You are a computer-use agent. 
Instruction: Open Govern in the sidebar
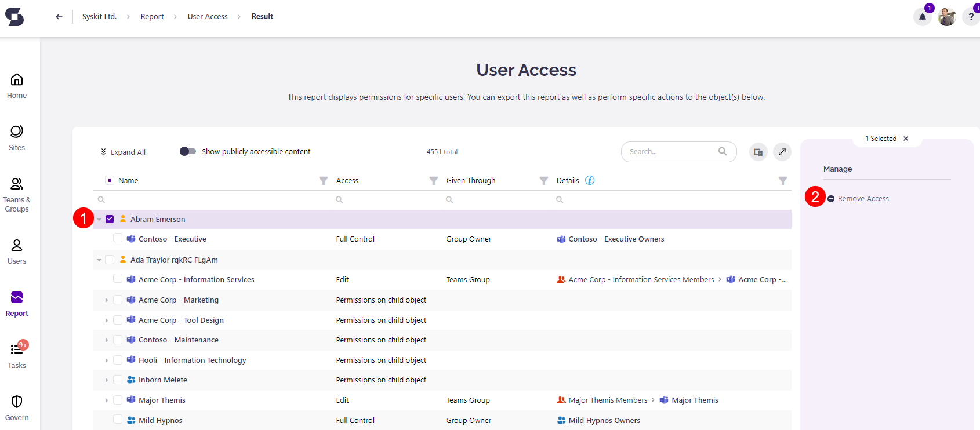tap(17, 409)
